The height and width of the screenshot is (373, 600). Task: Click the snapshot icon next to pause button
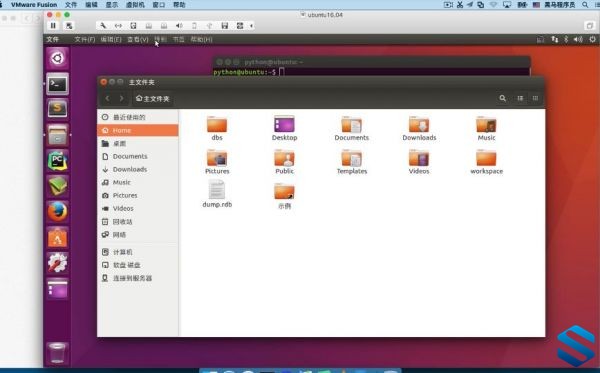69,26
